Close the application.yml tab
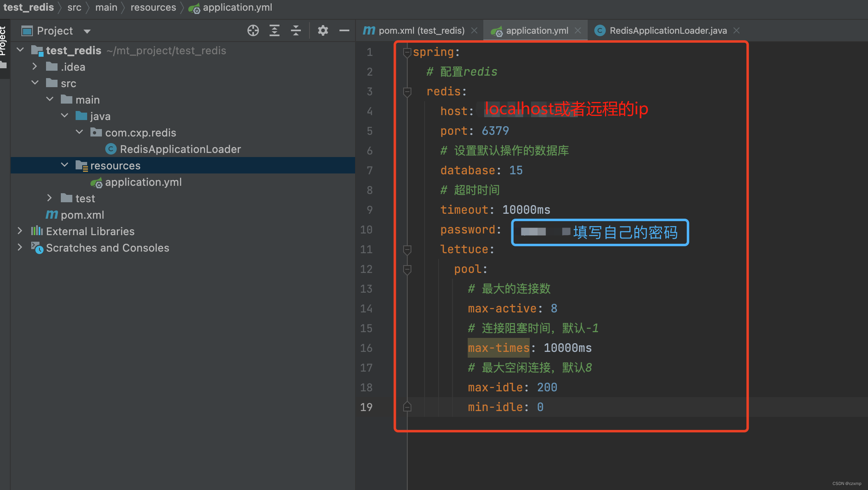 [578, 30]
